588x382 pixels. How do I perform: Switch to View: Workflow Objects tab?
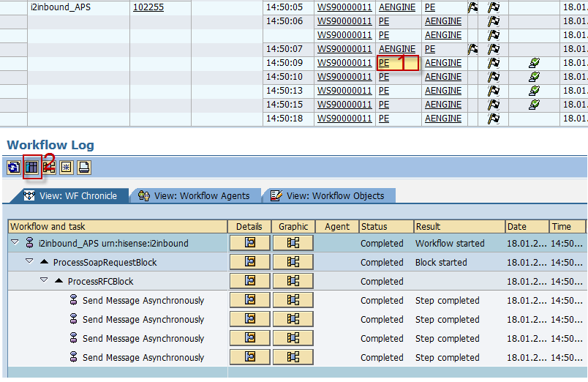(328, 196)
